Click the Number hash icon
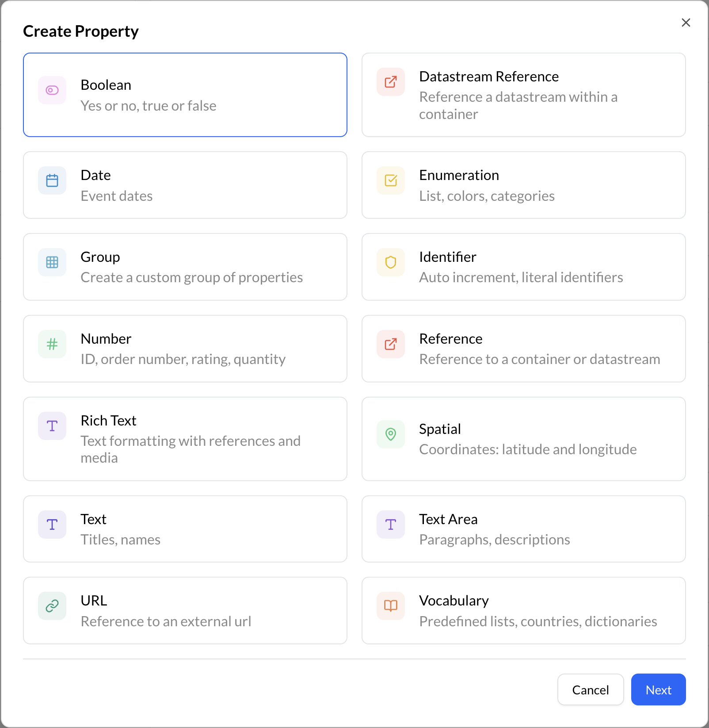This screenshot has width=709, height=728. pyautogui.click(x=52, y=344)
